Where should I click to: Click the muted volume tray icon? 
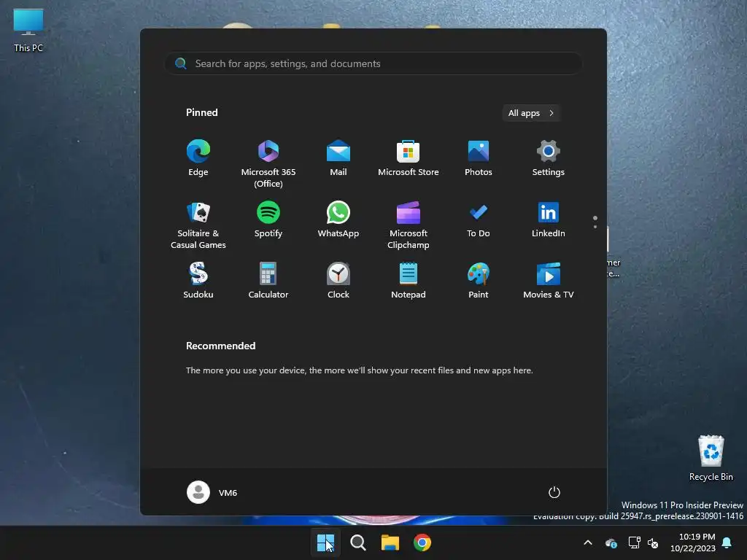(x=653, y=542)
